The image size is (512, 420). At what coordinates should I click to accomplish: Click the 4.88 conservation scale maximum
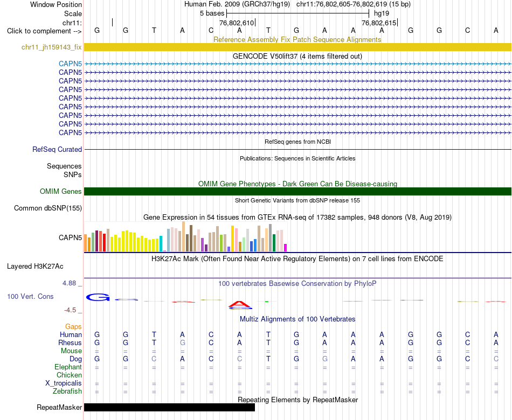click(69, 283)
